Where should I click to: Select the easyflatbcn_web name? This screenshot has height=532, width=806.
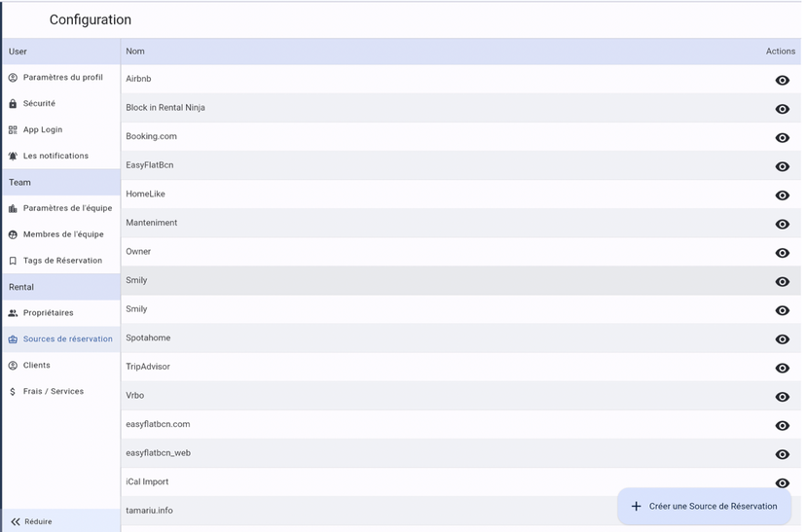pos(159,453)
